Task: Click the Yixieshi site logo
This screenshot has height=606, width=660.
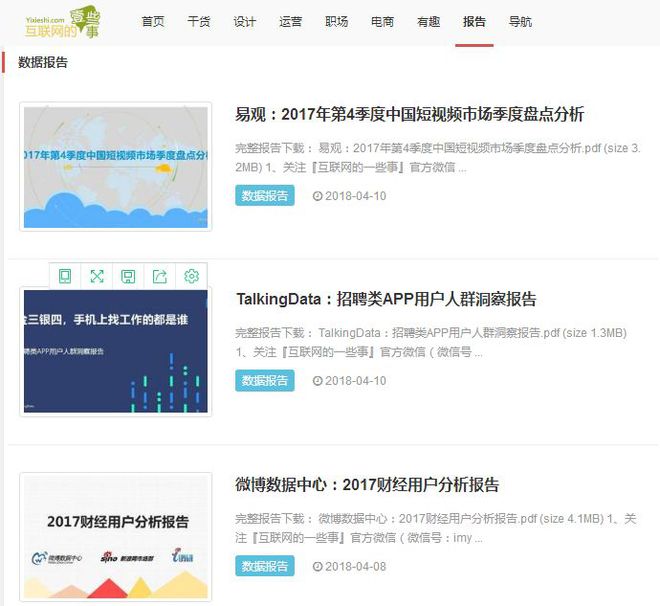Action: (x=67, y=22)
